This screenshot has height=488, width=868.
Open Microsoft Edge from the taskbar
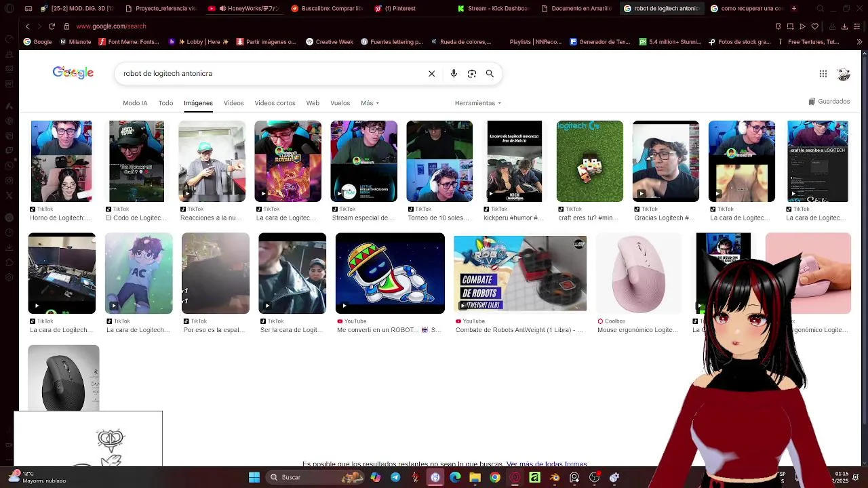click(x=455, y=477)
